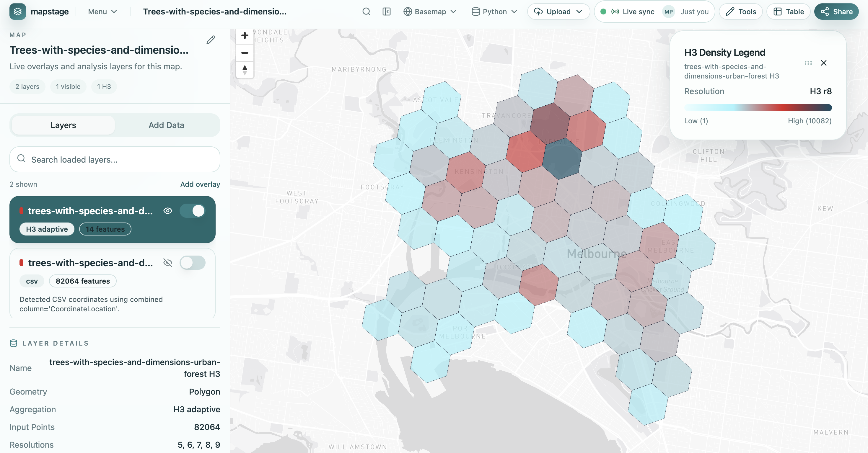Open the Basemap dropdown
Screen dimensions: 868x453
tap(430, 11)
